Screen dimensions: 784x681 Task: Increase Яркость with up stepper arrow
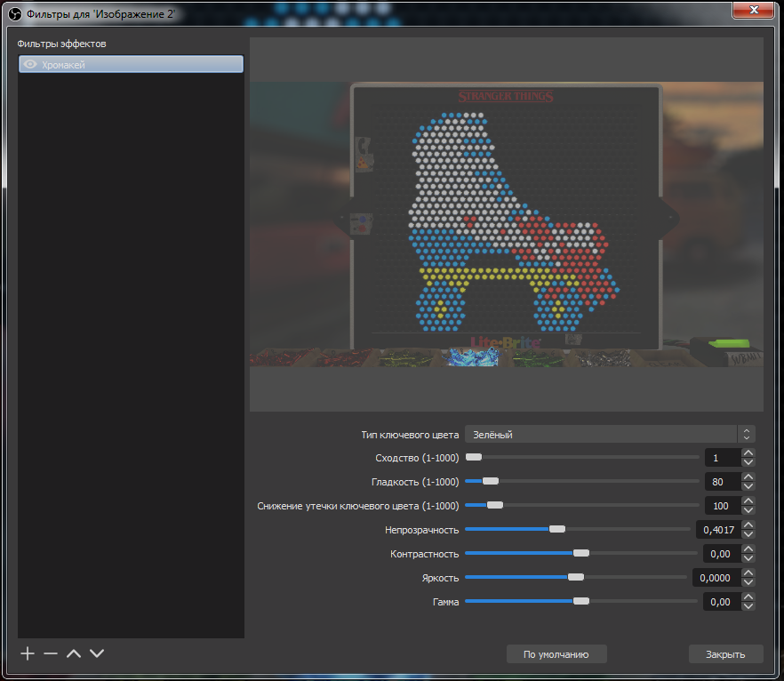point(748,573)
